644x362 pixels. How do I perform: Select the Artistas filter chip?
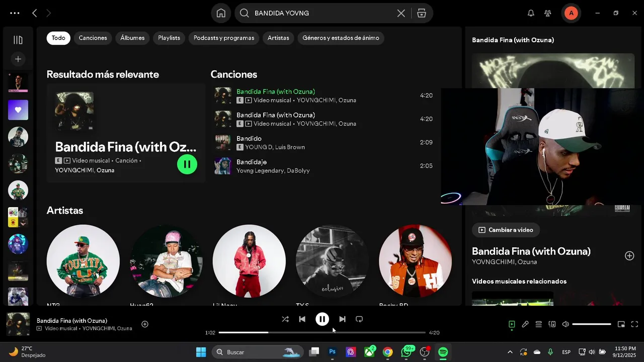[x=278, y=38]
